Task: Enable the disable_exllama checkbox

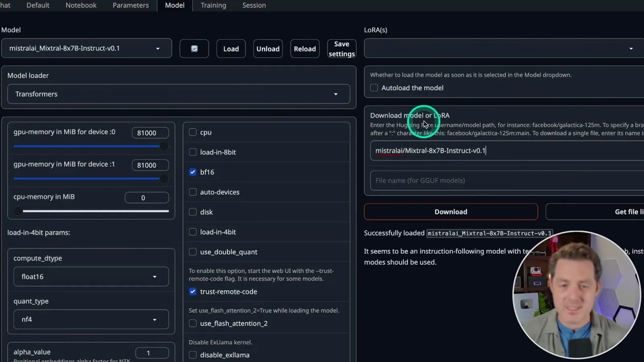Action: pyautogui.click(x=193, y=355)
